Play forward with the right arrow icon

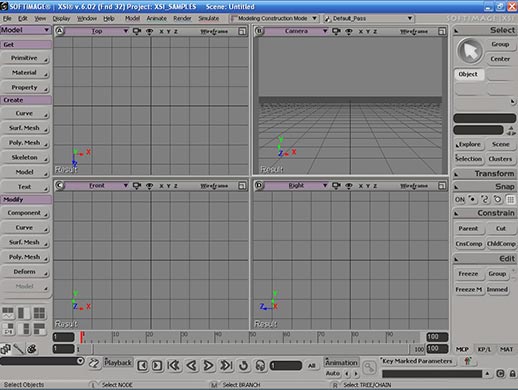(208, 366)
